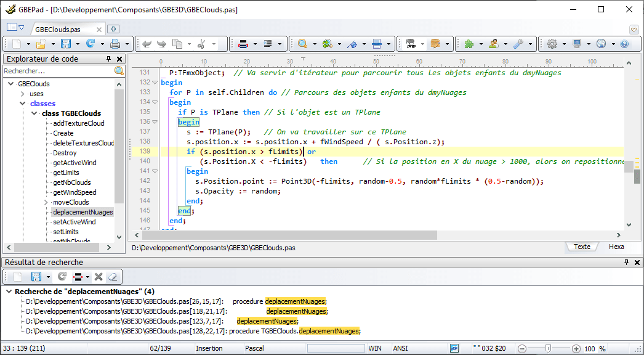
Task: Delete search results with the X icon
Action: point(98,277)
